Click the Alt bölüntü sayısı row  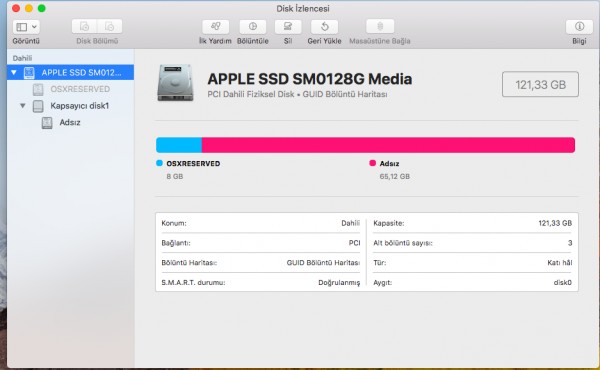tap(473, 243)
